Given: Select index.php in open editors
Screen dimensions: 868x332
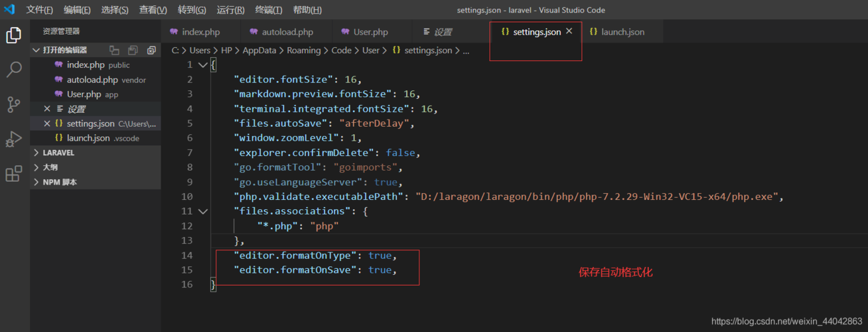Looking at the screenshot, I should pyautogui.click(x=96, y=65).
